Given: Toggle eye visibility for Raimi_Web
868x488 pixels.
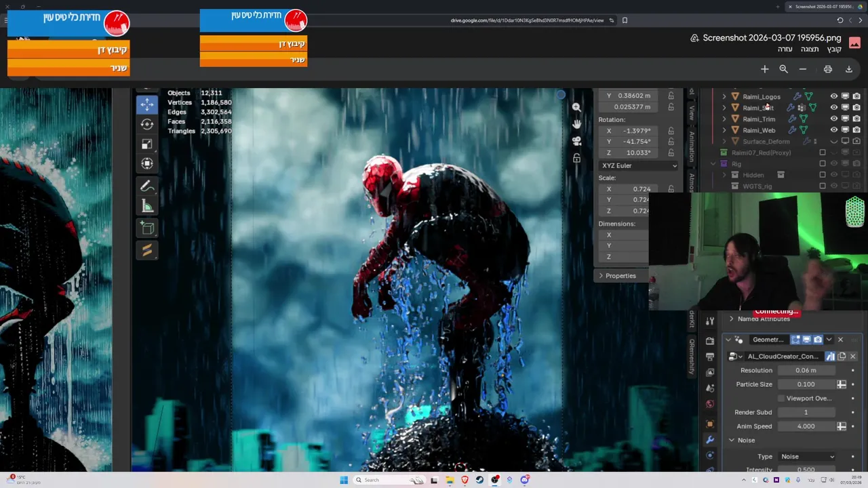Looking at the screenshot, I should click(834, 130).
